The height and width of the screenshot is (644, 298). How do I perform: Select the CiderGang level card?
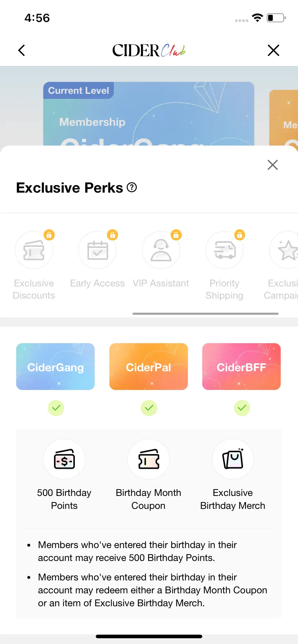click(x=55, y=367)
